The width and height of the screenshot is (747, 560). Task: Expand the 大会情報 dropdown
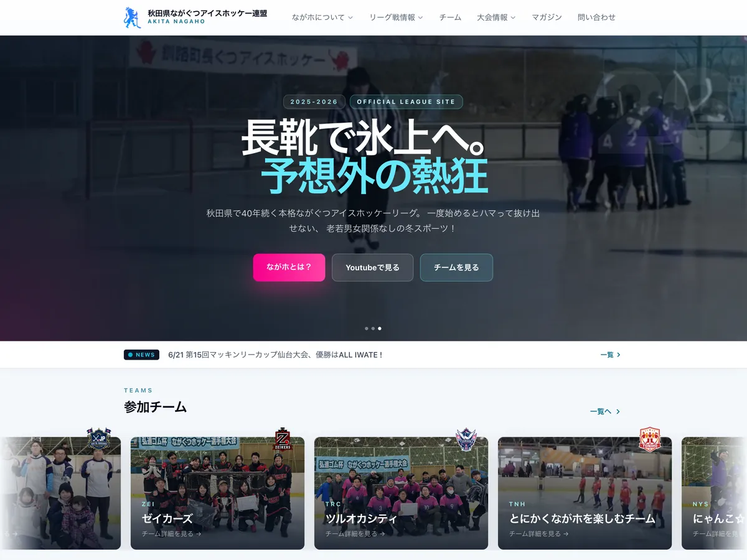tap(496, 17)
